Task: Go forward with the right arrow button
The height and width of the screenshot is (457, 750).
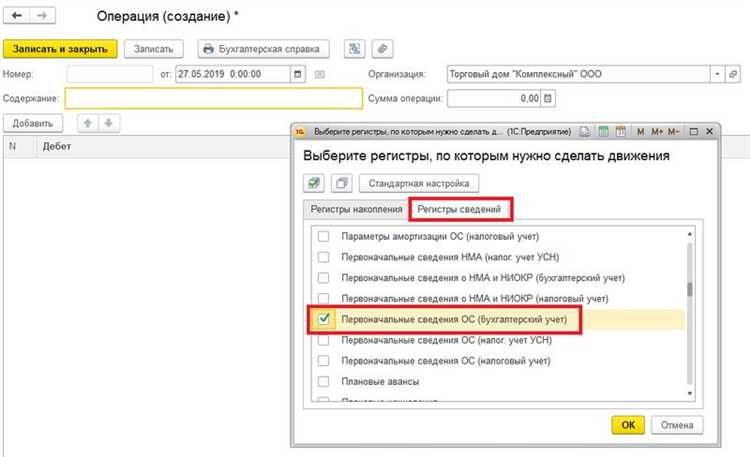Action: click(42, 16)
